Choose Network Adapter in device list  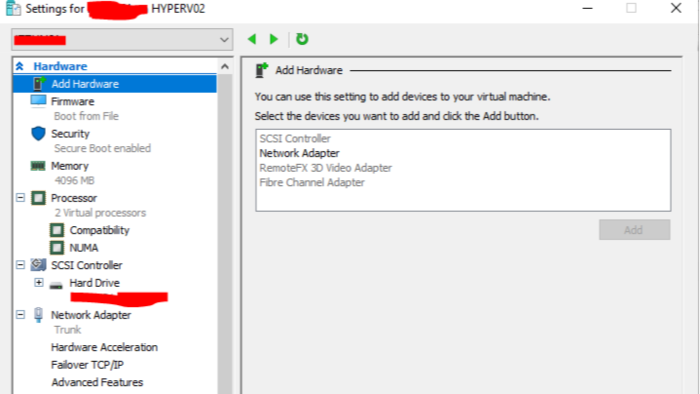tap(300, 153)
